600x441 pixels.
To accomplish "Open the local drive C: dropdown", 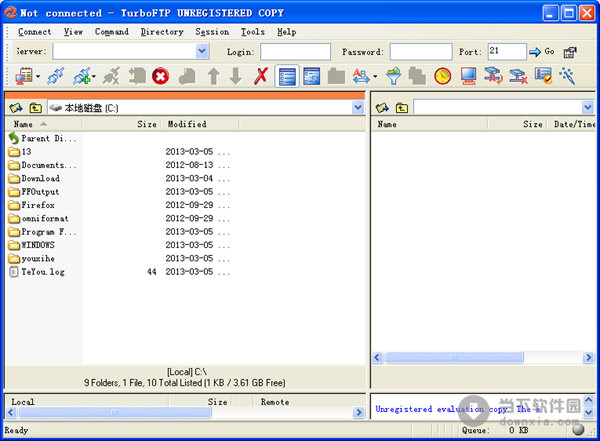I will [x=358, y=108].
